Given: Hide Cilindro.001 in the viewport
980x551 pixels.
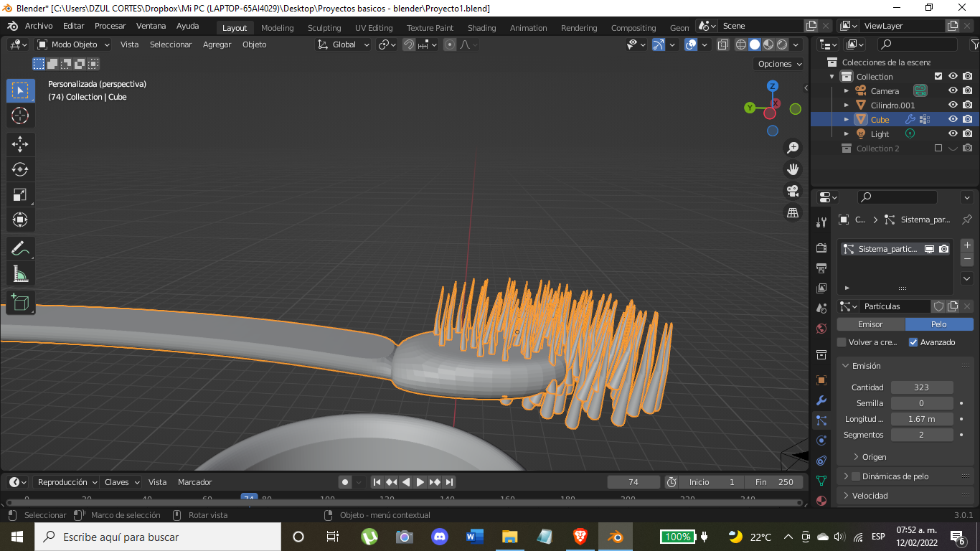Looking at the screenshot, I should tap(953, 105).
